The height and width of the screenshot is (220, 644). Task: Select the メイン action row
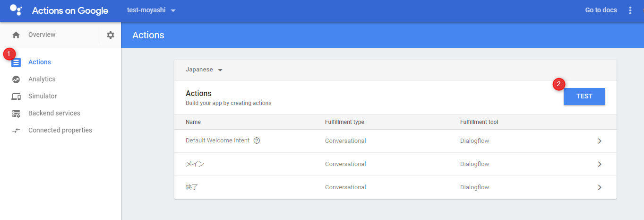click(395, 164)
